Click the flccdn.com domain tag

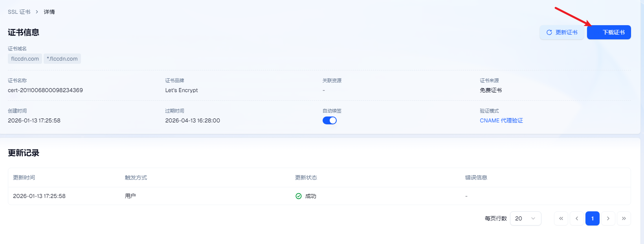tap(25, 59)
